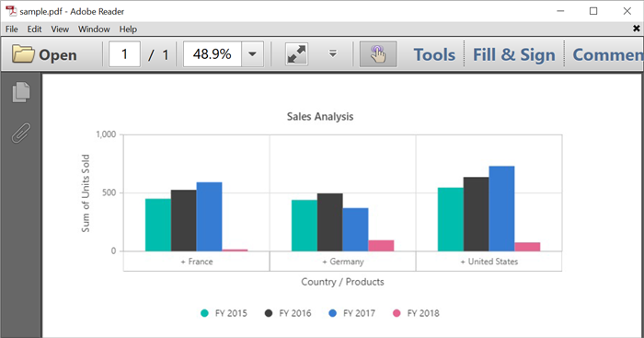
Task: Activate the touch mode hand icon
Action: coord(378,53)
